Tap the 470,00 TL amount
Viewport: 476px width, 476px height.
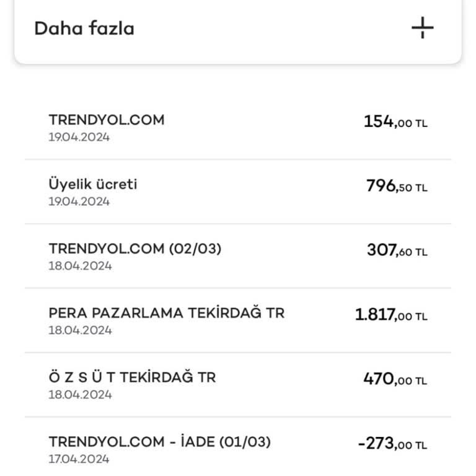395,380
